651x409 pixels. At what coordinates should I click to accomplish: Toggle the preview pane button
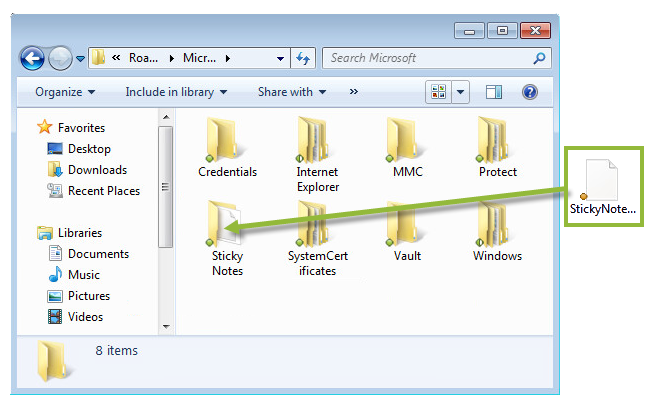493,92
